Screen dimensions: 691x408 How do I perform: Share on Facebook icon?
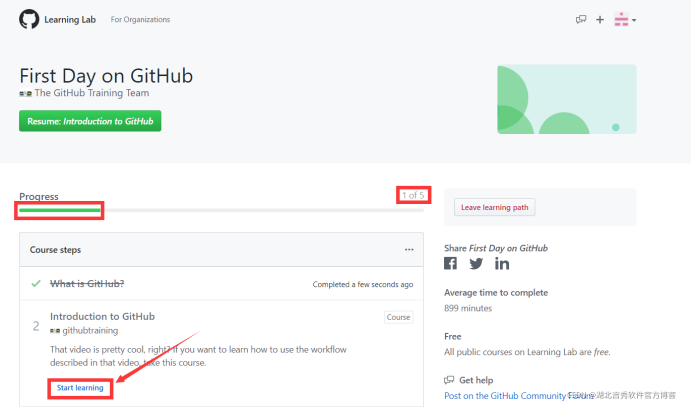click(x=450, y=263)
